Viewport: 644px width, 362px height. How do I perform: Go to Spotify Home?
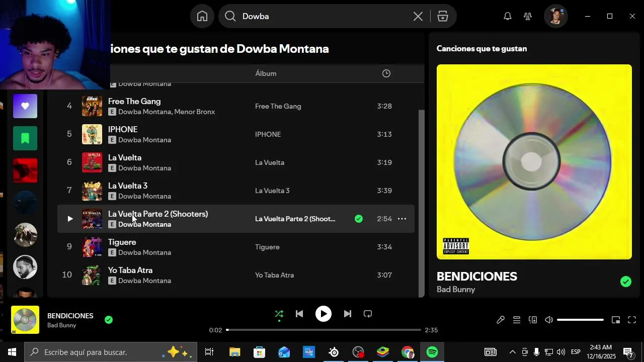(202, 16)
